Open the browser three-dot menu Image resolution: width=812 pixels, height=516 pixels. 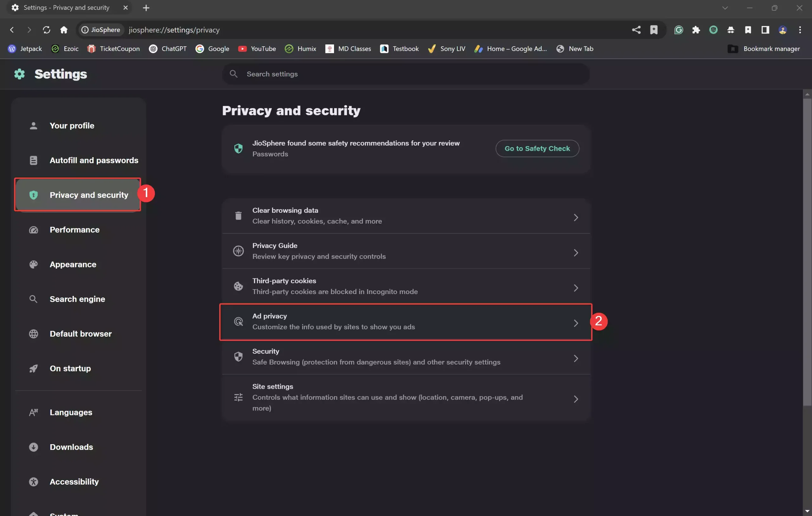[800, 30]
